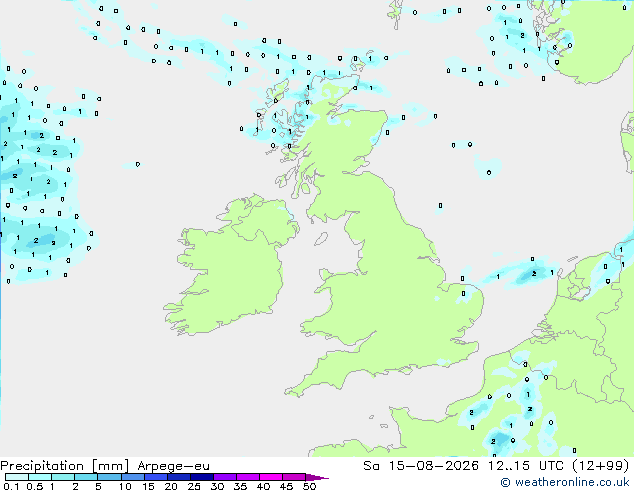Click the 'Sa 15-08-2026' date text
634x490 pixels.
coord(421,466)
